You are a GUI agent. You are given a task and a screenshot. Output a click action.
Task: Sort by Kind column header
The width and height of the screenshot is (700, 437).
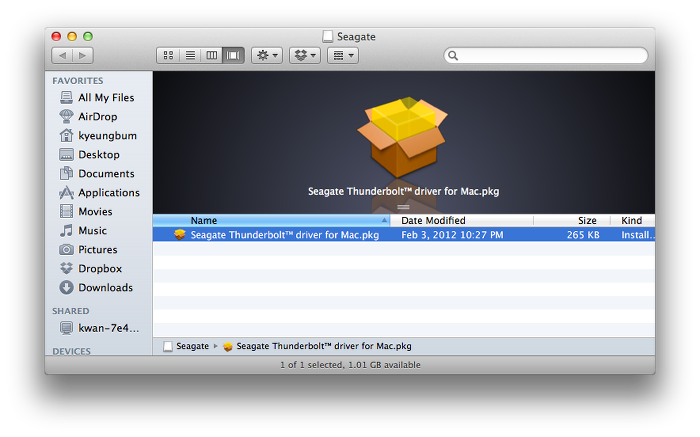[x=633, y=221]
